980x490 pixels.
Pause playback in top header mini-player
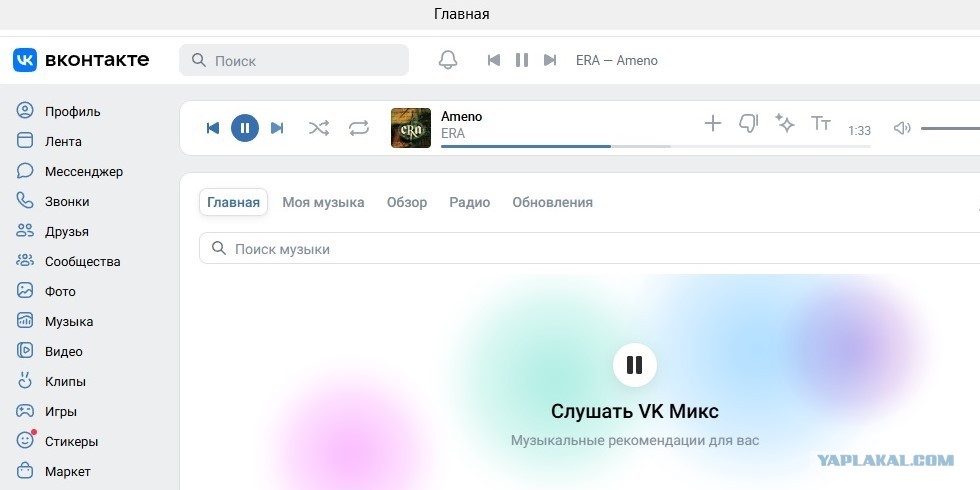522,60
